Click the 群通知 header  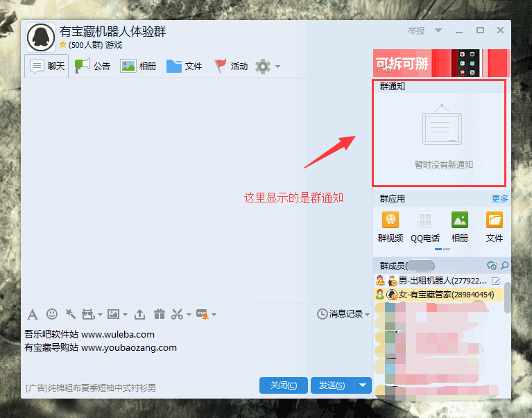pos(392,87)
